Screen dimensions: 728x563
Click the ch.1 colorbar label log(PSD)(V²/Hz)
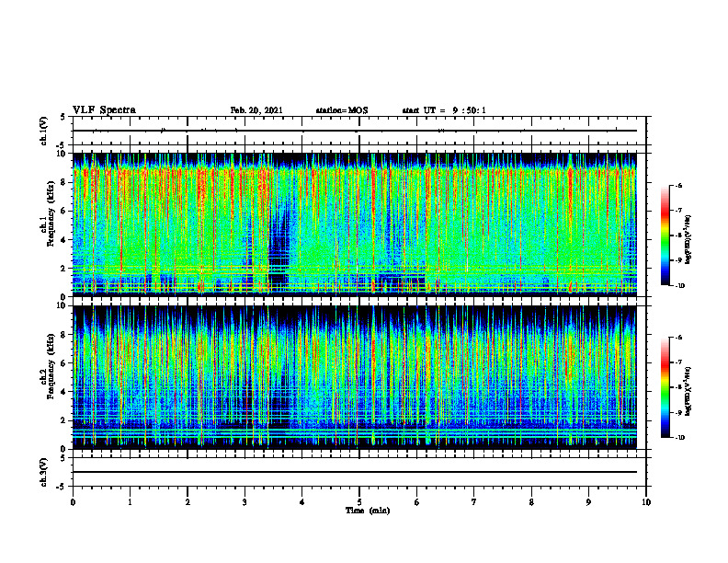[688, 240]
